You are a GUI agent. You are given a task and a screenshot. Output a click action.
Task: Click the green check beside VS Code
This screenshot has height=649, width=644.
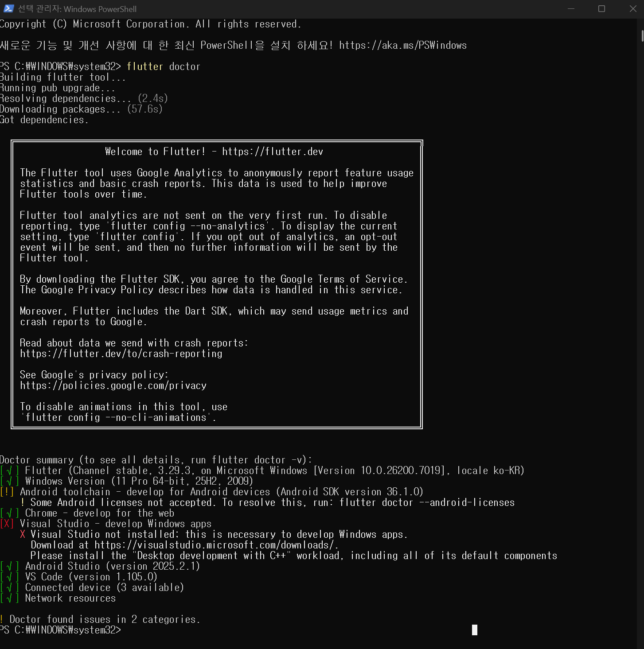click(9, 577)
